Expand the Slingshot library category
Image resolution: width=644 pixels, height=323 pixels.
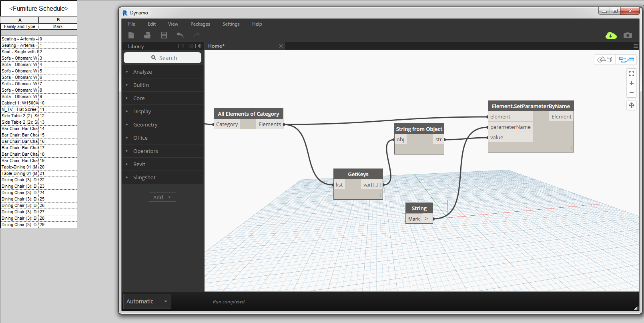click(163, 177)
